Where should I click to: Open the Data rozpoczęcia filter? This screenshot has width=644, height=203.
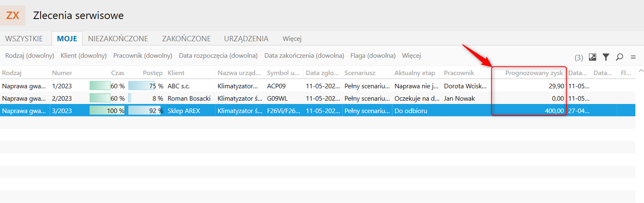[218, 56]
